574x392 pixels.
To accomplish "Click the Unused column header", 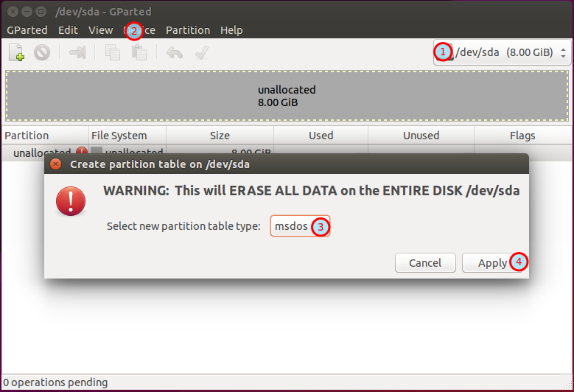I will pos(421,136).
